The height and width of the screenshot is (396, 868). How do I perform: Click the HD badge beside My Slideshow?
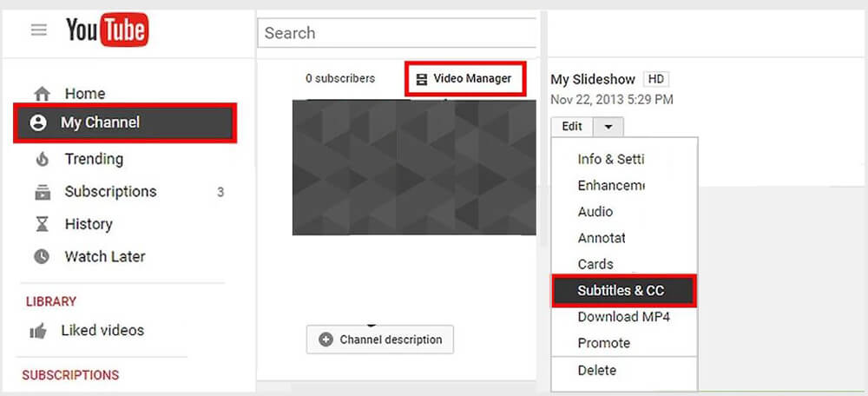pyautogui.click(x=656, y=79)
